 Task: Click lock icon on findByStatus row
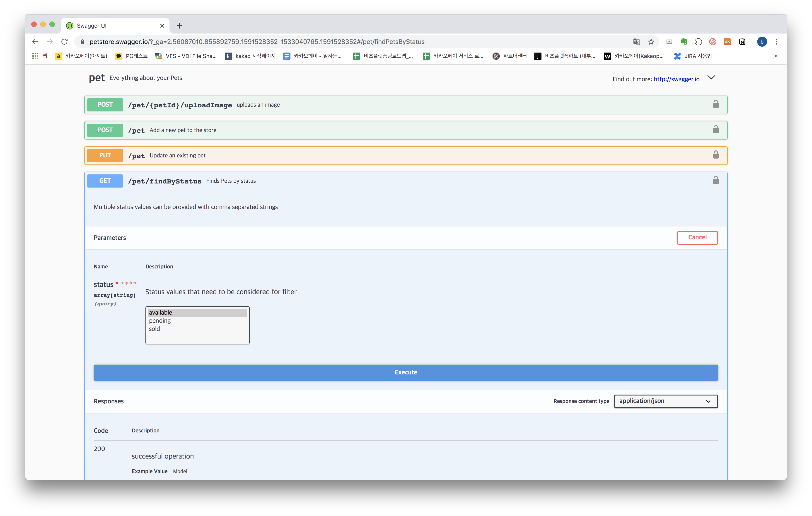point(715,180)
